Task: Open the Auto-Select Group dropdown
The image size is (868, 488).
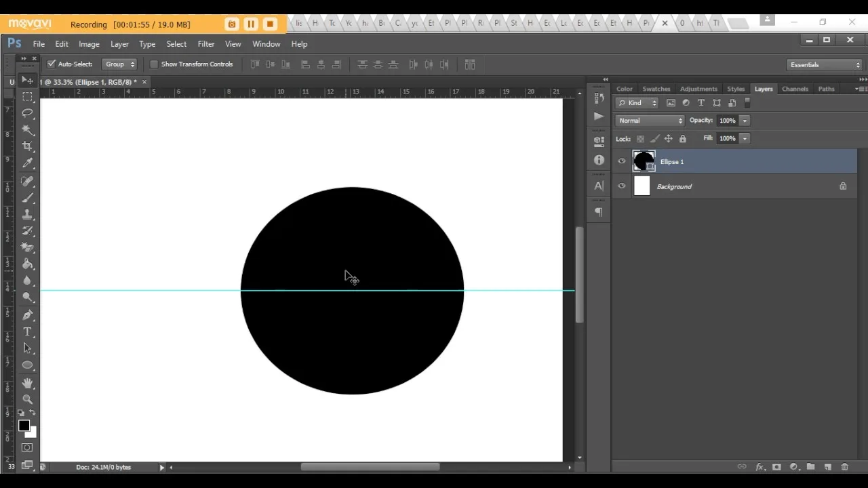Action: (x=119, y=64)
